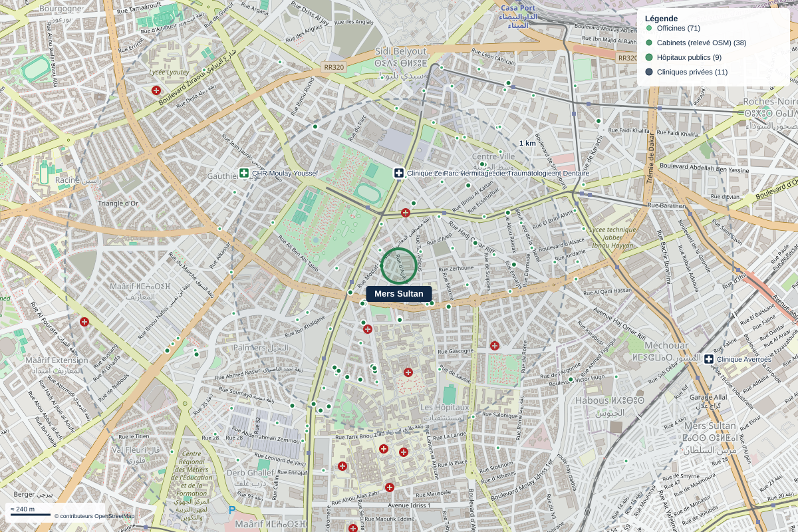Open red hospital marker next to Rue Gascogne

pyautogui.click(x=495, y=346)
